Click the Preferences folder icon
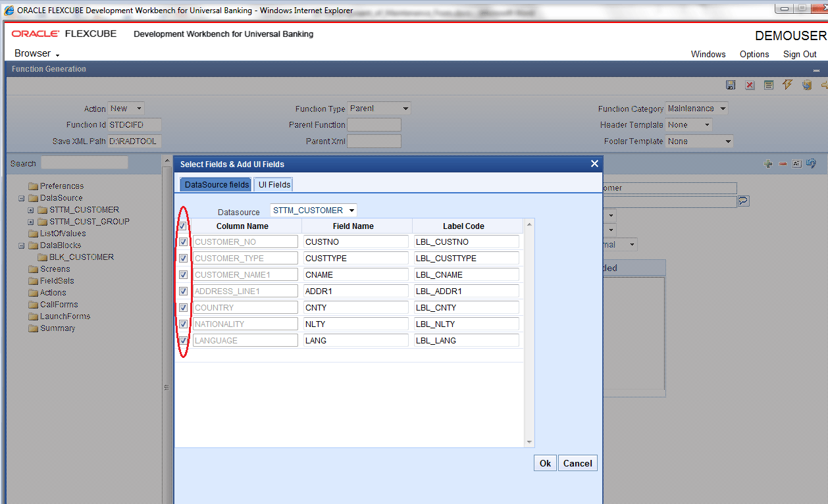Image resolution: width=828 pixels, height=504 pixels. tap(33, 186)
